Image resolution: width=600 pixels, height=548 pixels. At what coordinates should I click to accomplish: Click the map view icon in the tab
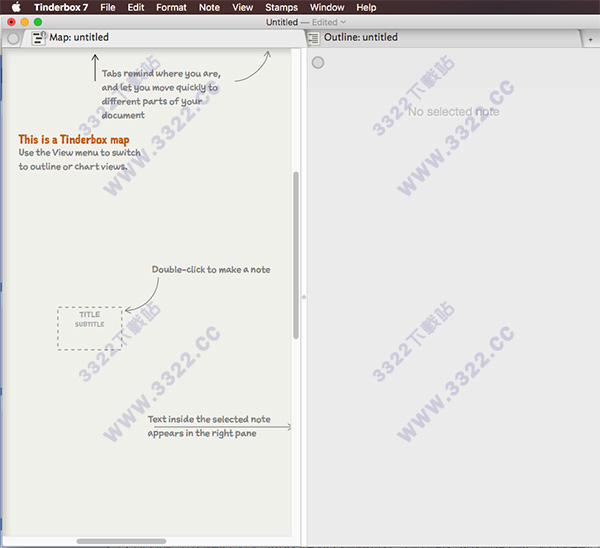click(38, 38)
